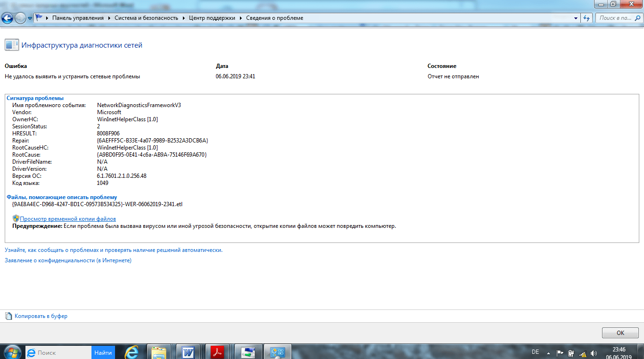Viewport: 644px width, 359px height.
Task: Open Internet Explorer from the taskbar
Action: click(131, 352)
